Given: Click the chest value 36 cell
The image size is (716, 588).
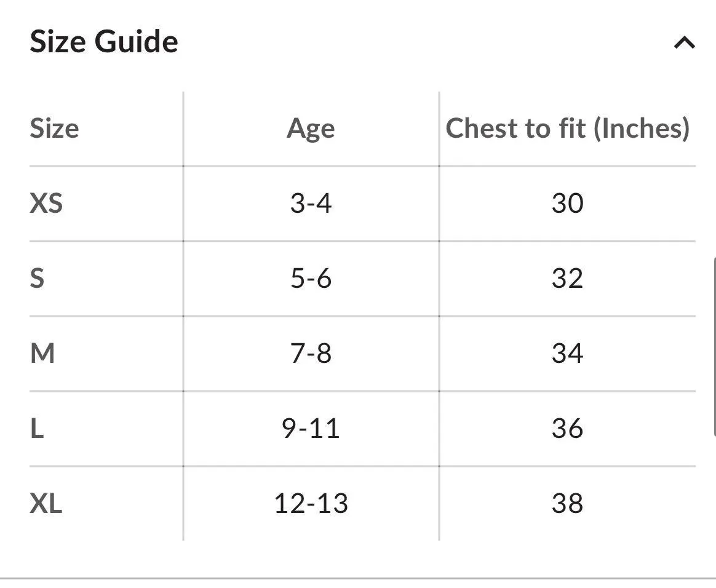Looking at the screenshot, I should (x=567, y=429).
